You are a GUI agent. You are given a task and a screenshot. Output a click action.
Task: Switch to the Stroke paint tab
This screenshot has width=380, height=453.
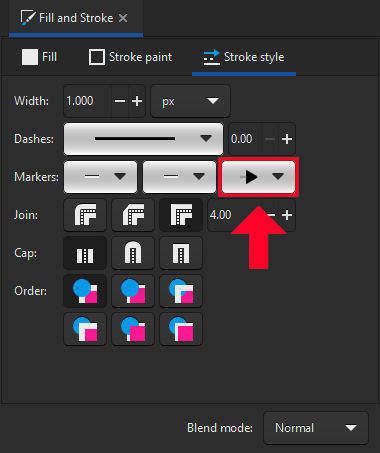coord(130,57)
